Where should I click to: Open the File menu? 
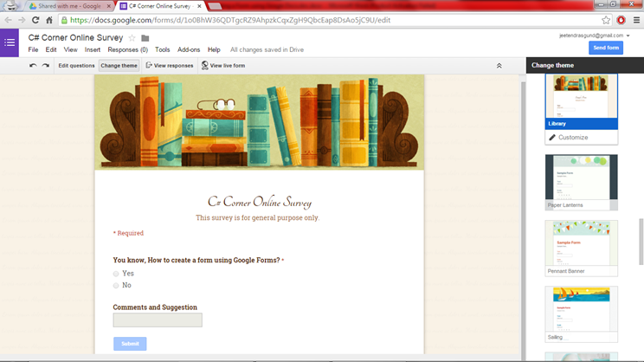(x=33, y=49)
